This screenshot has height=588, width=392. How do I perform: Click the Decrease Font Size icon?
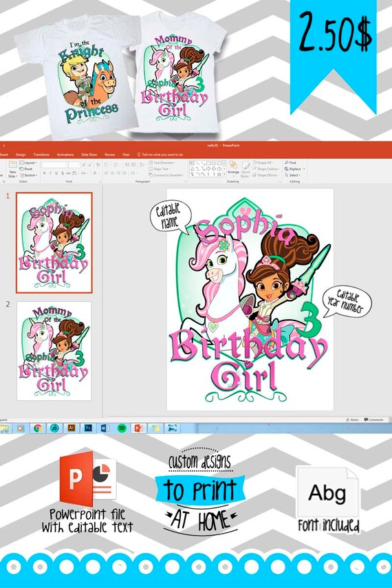(90, 164)
